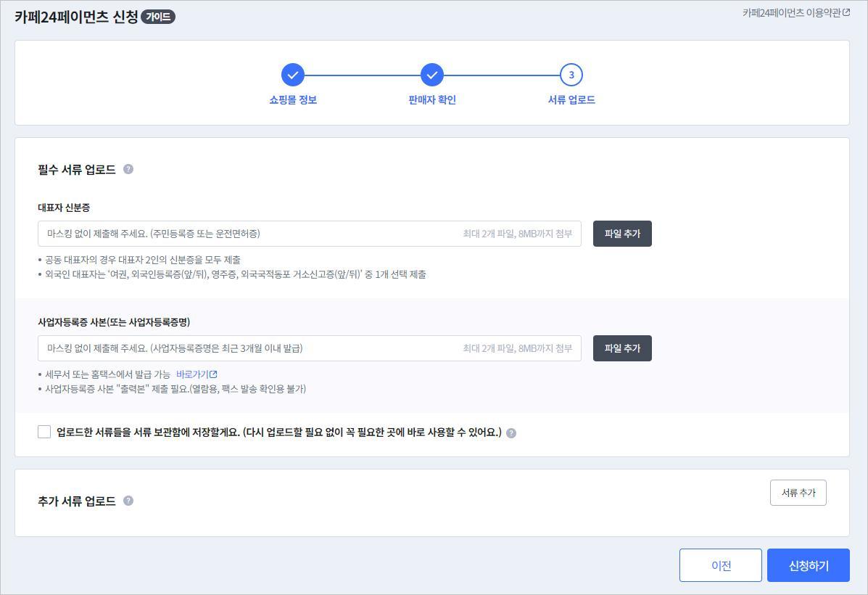This screenshot has height=595, width=868.
Task: Open the 바로가기 link for 홈택스
Action: [x=192, y=374]
